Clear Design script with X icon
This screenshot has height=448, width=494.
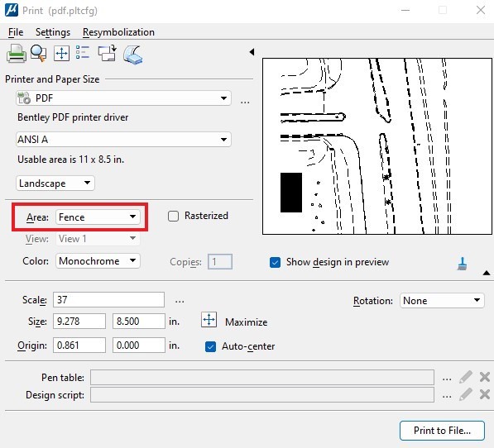485,394
